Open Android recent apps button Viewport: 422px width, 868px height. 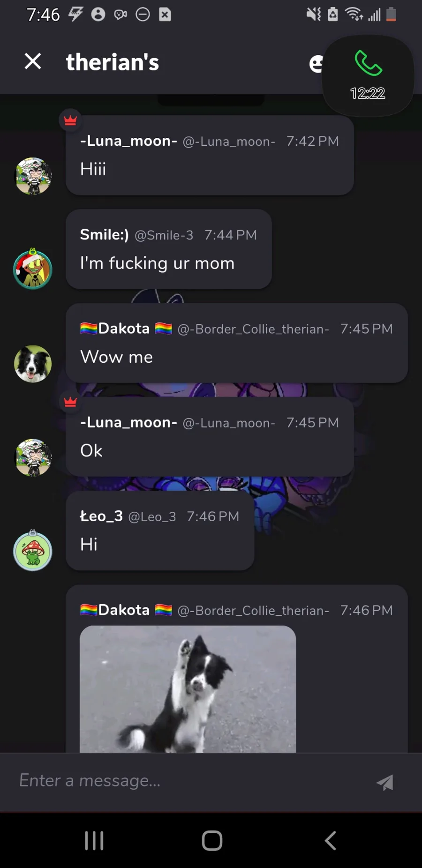pyautogui.click(x=94, y=840)
